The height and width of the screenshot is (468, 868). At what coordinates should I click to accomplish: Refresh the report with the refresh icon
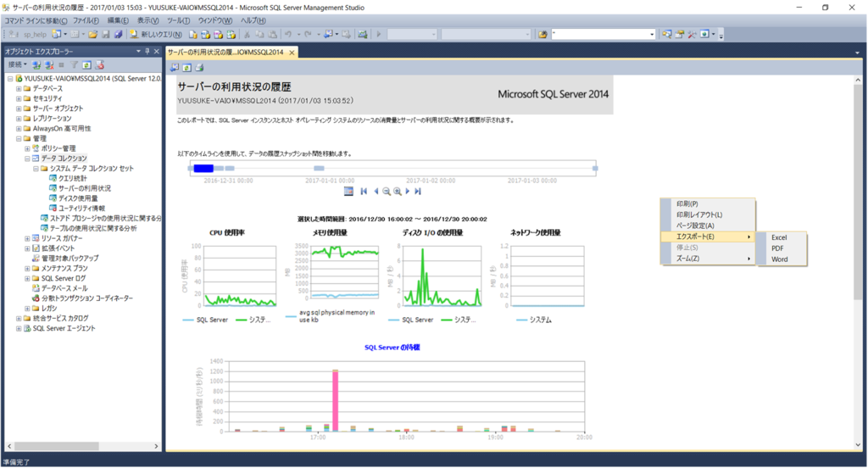pyautogui.click(x=187, y=68)
